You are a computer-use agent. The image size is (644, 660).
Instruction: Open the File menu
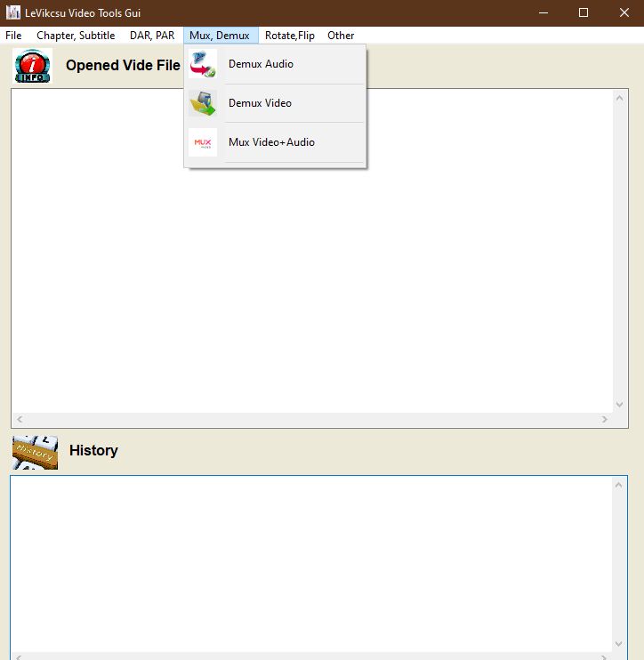tap(13, 36)
